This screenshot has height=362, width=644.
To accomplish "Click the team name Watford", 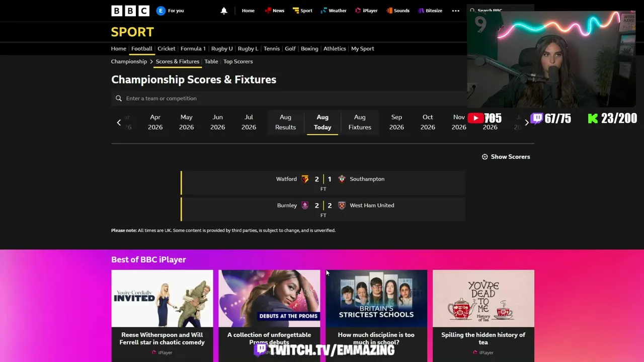I will pyautogui.click(x=286, y=179).
